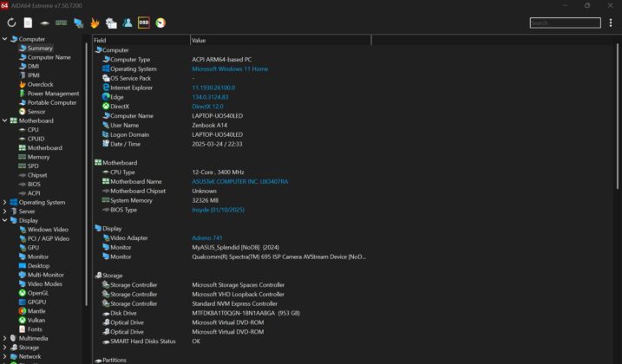
Task: Focus the Search input field
Action: [x=565, y=23]
